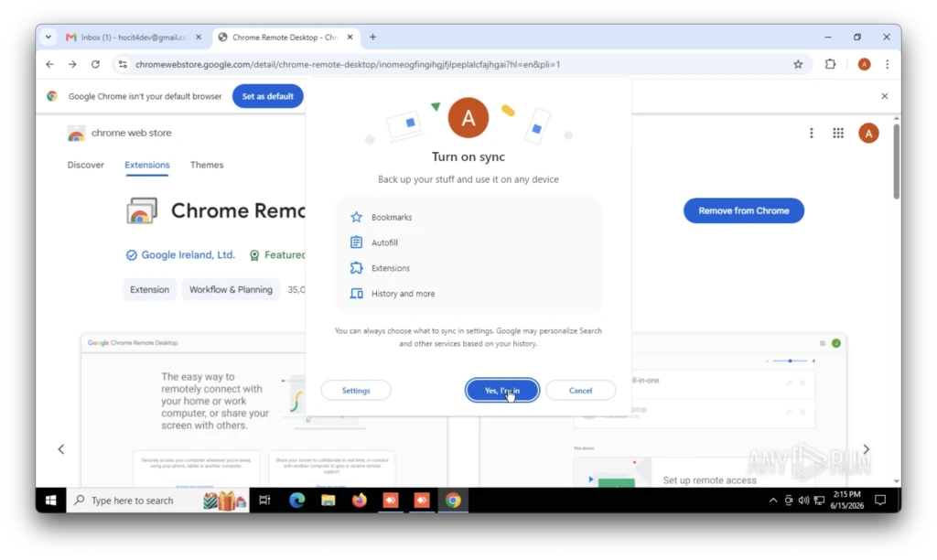This screenshot has height=560, width=937.
Task: Open the notification center icon
Action: pos(880,501)
